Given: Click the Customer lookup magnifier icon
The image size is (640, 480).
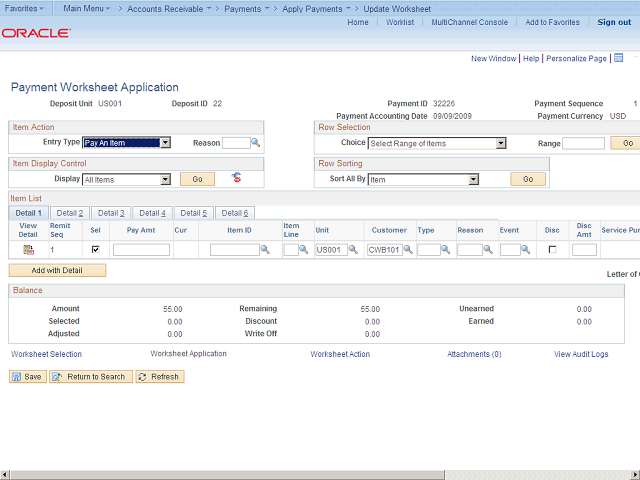Looking at the screenshot, I should click(408, 250).
